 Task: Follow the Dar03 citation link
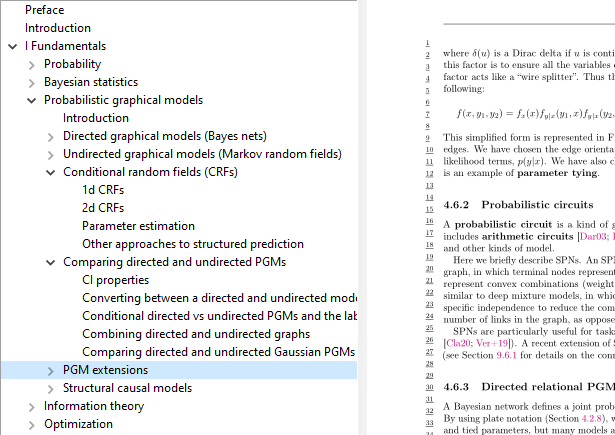(x=592, y=237)
